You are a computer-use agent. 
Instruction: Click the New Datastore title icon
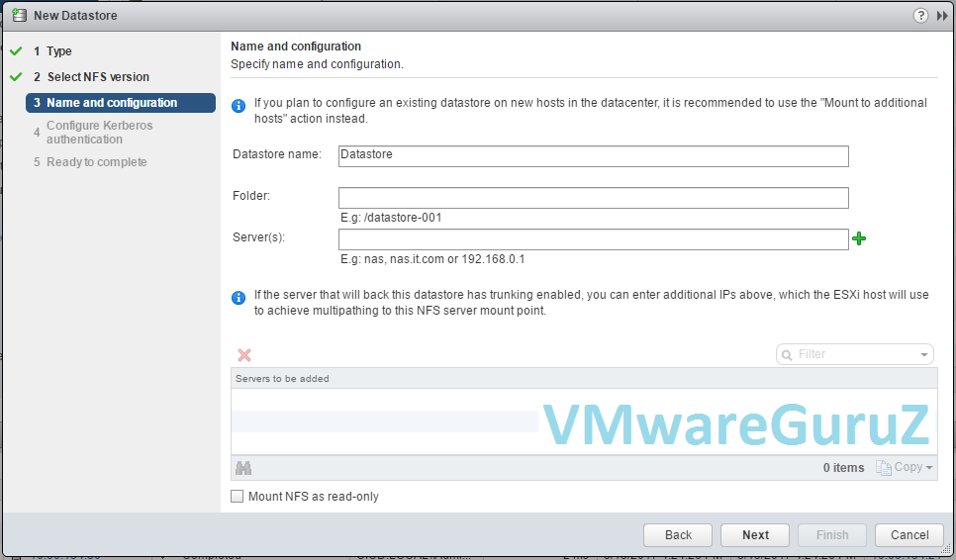click(x=18, y=16)
